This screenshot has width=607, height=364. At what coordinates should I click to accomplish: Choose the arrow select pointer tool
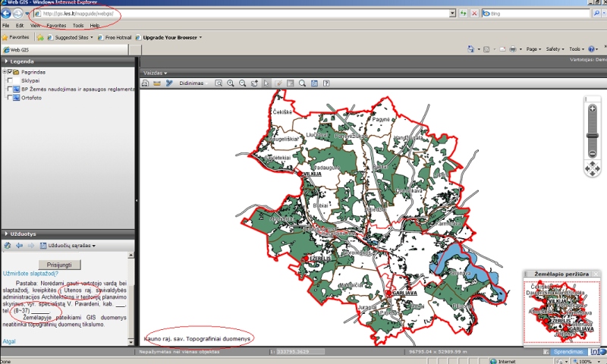coord(266,83)
